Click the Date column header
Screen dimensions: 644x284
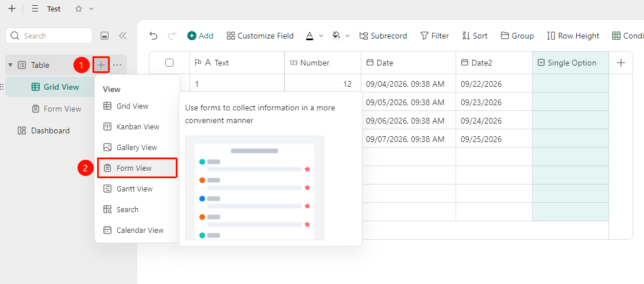[x=408, y=63]
